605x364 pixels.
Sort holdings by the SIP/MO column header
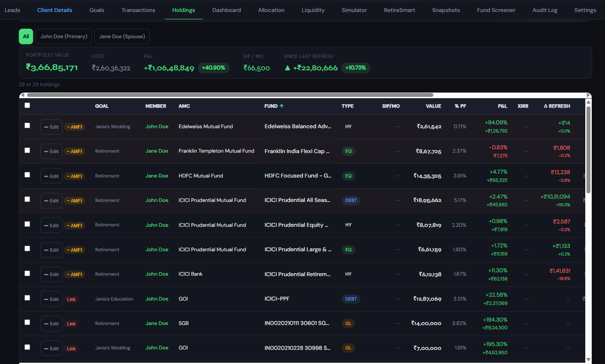(391, 106)
